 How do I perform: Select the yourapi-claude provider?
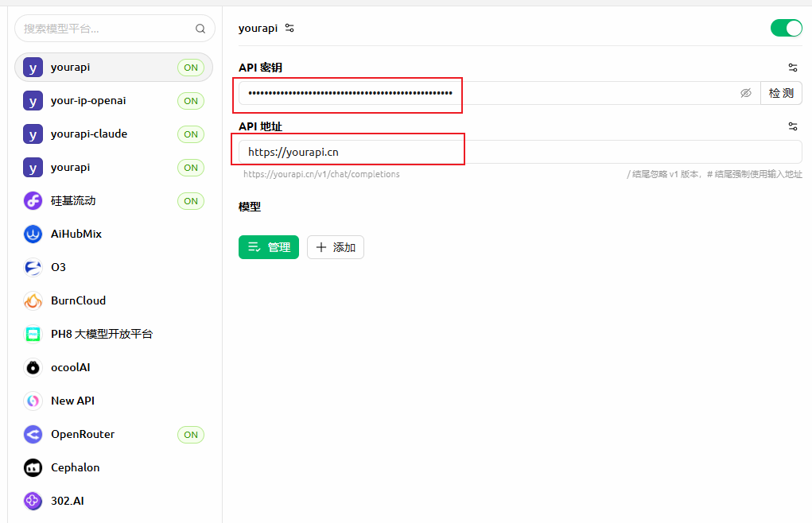[x=114, y=134]
